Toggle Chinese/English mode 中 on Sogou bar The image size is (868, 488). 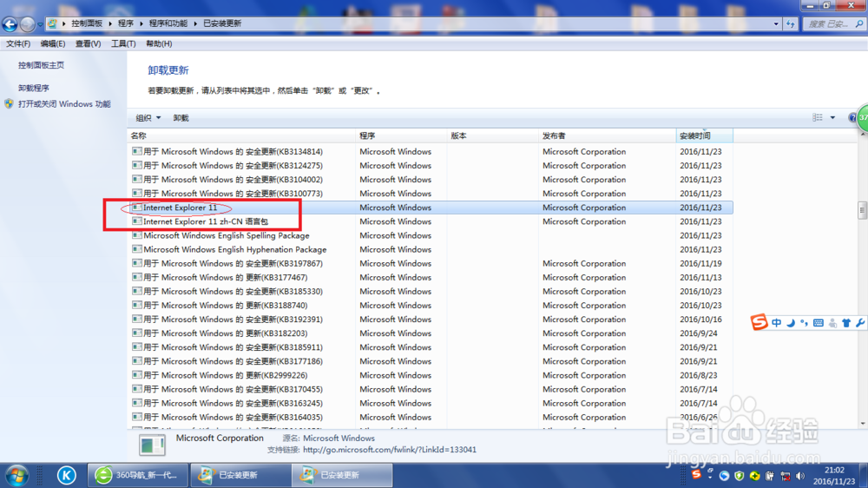pos(777,323)
